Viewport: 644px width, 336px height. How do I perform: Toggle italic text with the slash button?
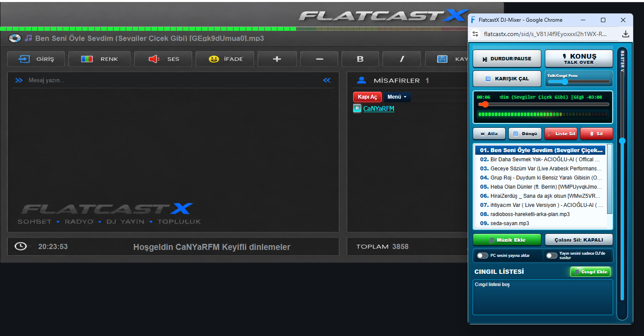point(402,59)
